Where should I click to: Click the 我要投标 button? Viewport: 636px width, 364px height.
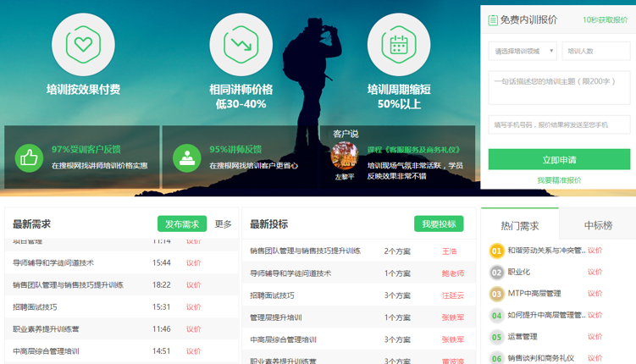tap(439, 224)
